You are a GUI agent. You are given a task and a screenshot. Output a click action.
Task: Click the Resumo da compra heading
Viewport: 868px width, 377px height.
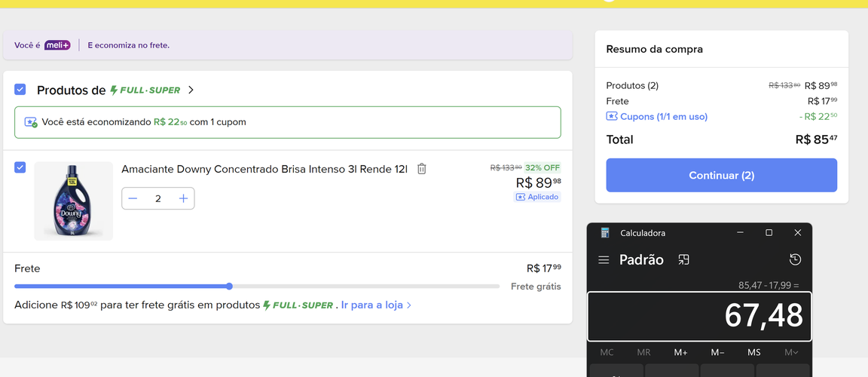click(654, 49)
